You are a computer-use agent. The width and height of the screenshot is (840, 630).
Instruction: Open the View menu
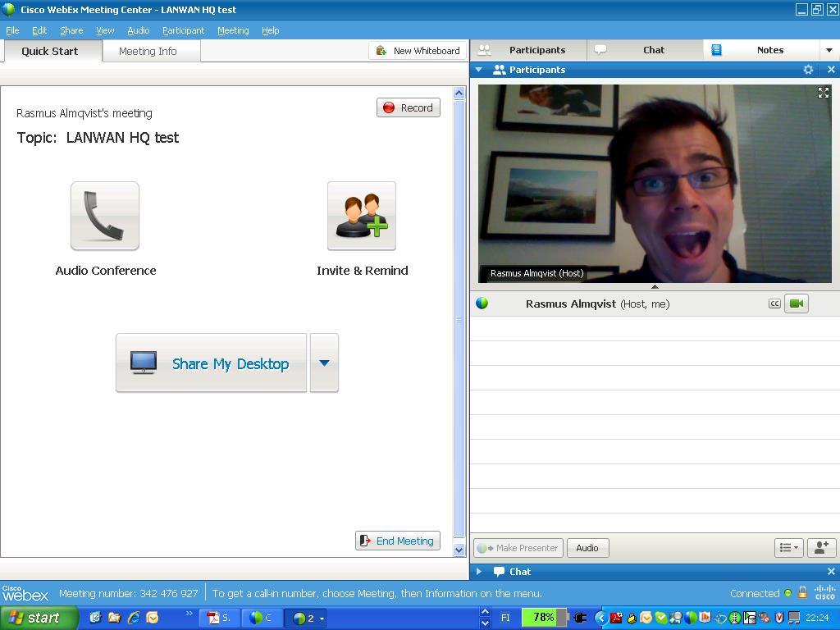pyautogui.click(x=105, y=30)
